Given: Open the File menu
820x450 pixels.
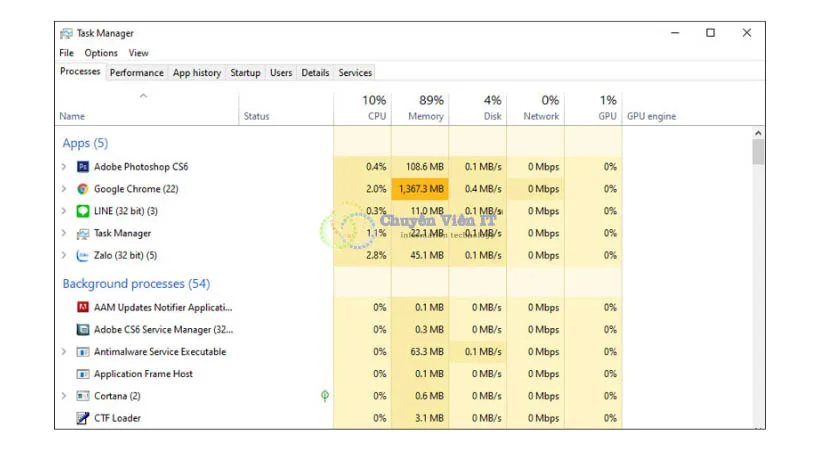Looking at the screenshot, I should click(66, 53).
